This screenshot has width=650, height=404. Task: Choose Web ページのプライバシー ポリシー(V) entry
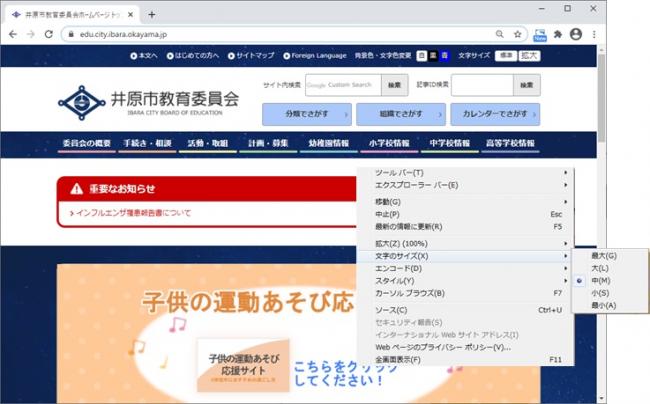point(466,347)
